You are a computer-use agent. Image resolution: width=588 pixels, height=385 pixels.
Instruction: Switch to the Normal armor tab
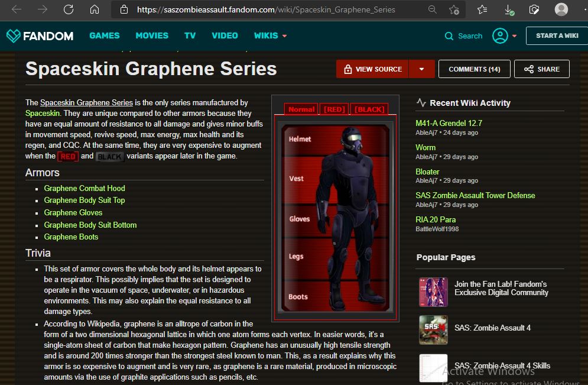click(x=301, y=109)
